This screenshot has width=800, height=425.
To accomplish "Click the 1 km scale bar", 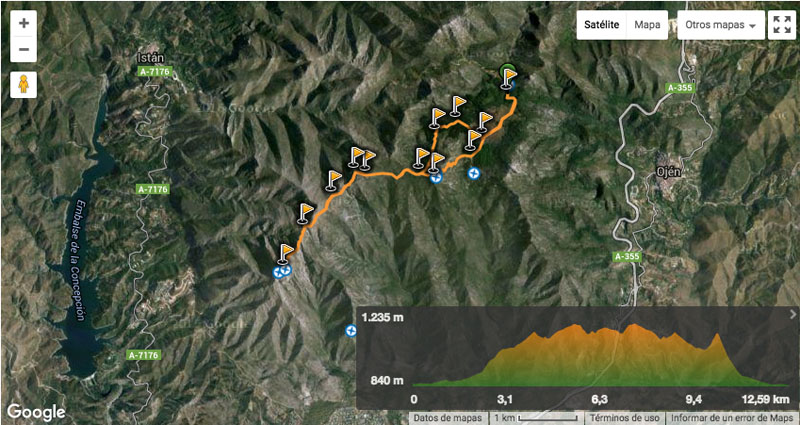I will pos(538,418).
